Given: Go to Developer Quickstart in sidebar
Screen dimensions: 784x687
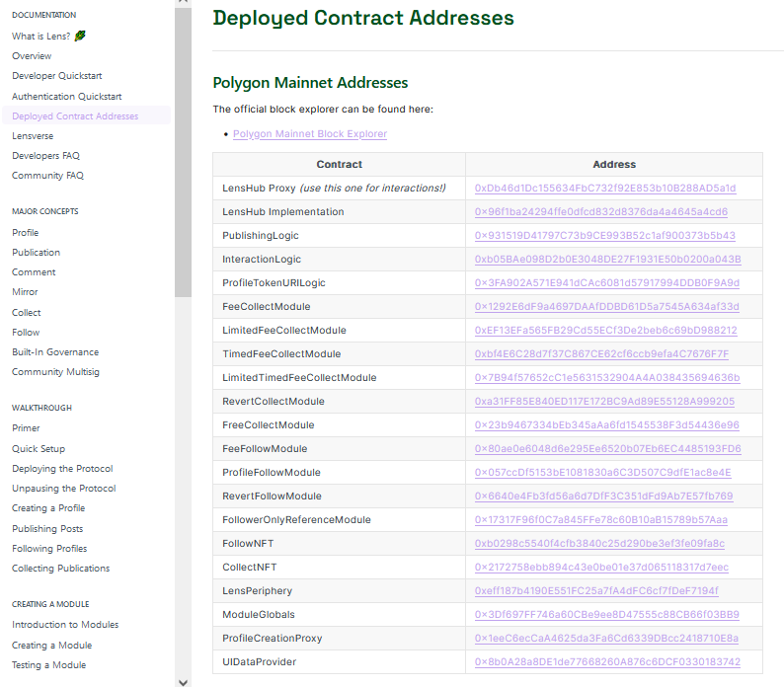Looking at the screenshot, I should [x=56, y=76].
